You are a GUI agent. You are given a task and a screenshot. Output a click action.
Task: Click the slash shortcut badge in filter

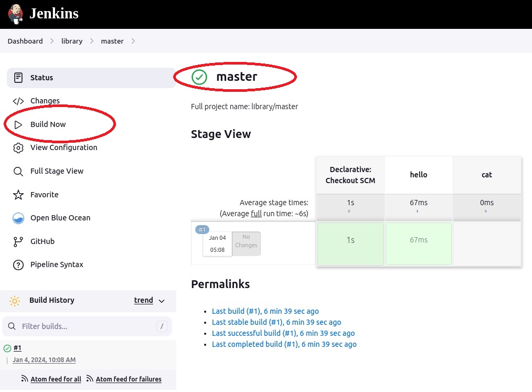(x=162, y=326)
